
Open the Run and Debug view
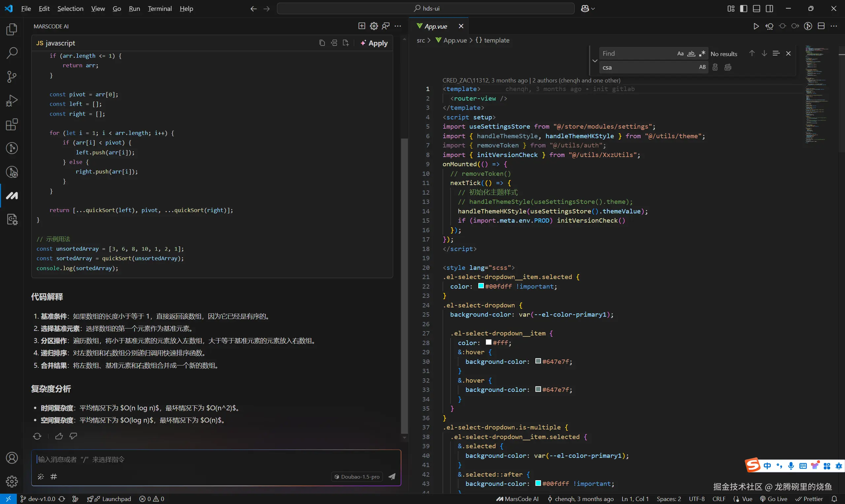(12, 101)
